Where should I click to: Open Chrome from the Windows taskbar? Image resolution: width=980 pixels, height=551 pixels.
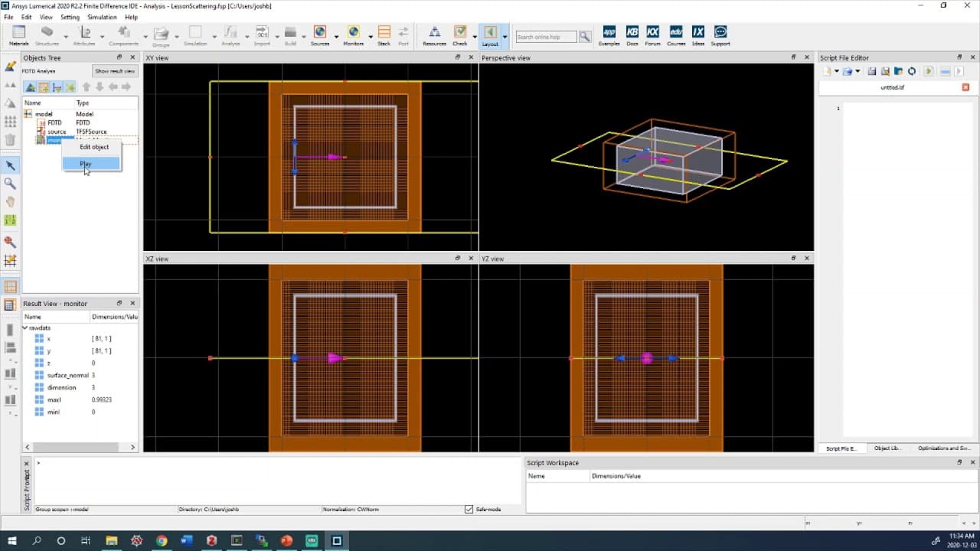(162, 540)
